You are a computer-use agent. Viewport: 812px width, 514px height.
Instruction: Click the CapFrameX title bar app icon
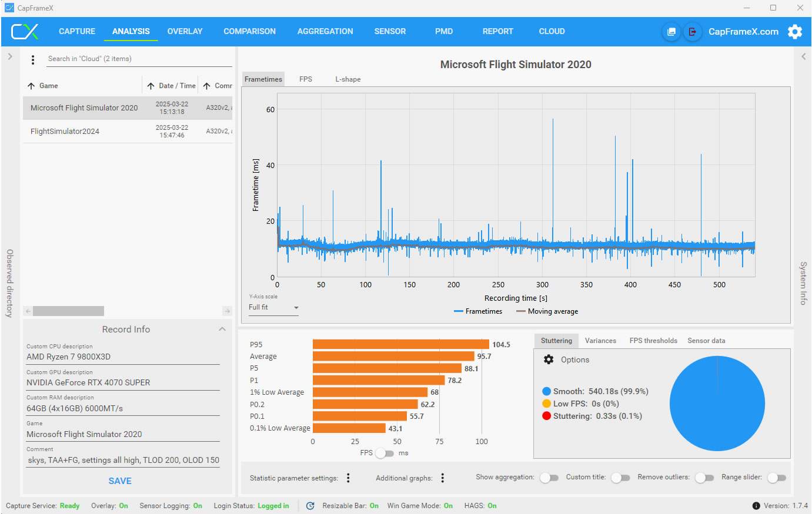pyautogui.click(x=9, y=8)
